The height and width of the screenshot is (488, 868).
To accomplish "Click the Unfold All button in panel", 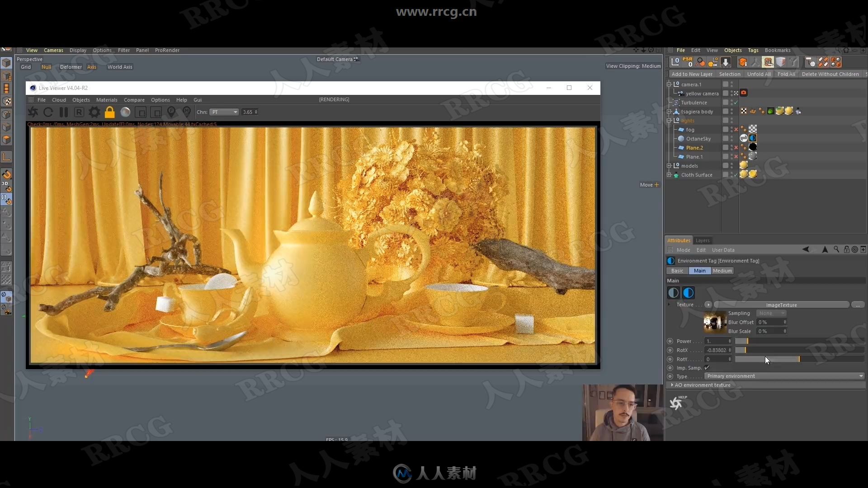I will pos(759,74).
